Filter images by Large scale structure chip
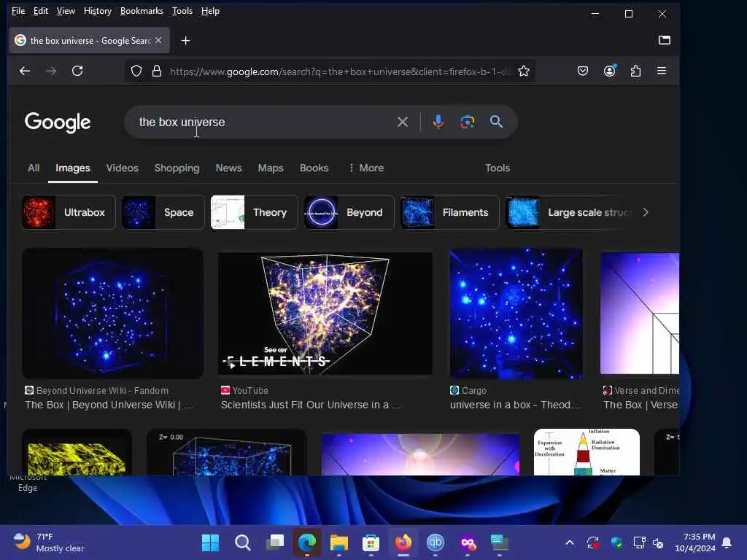This screenshot has width=747, height=560. (569, 212)
